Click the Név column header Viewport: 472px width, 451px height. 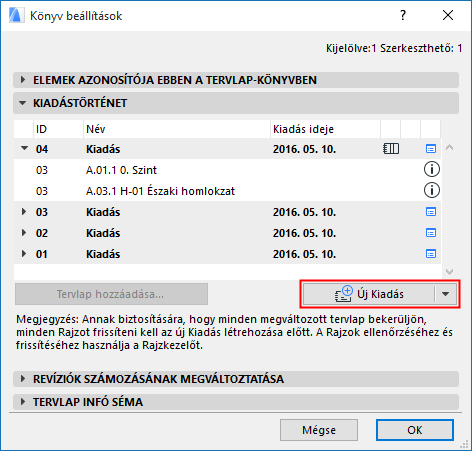(177, 129)
